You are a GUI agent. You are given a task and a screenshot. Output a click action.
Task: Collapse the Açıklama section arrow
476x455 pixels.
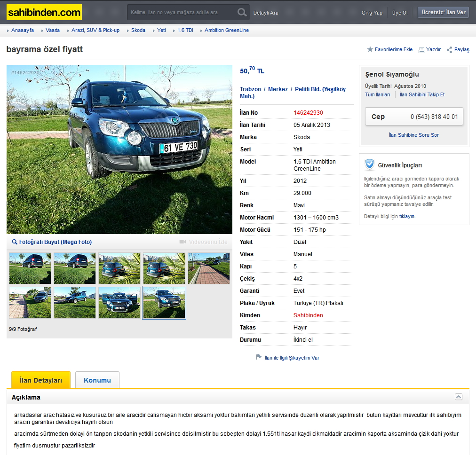pyautogui.click(x=459, y=397)
